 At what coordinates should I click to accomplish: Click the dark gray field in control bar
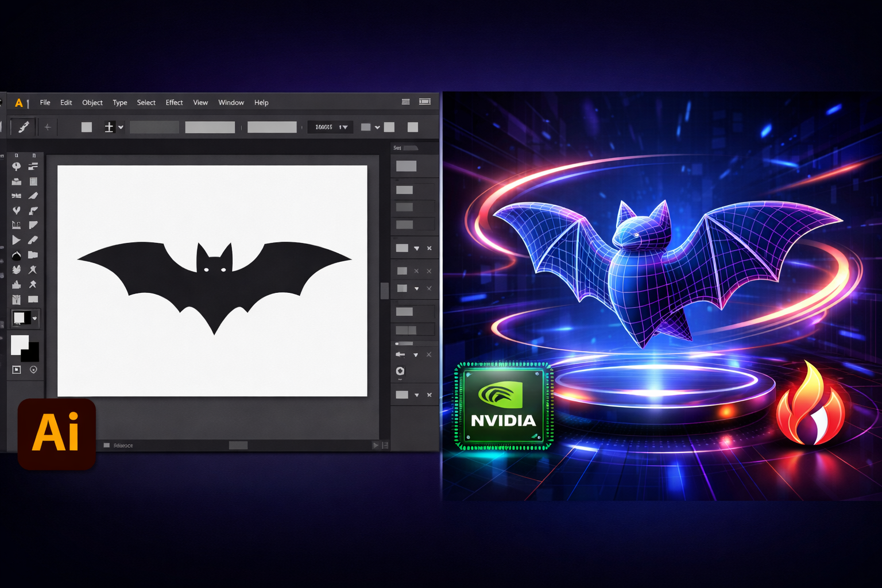[154, 127]
